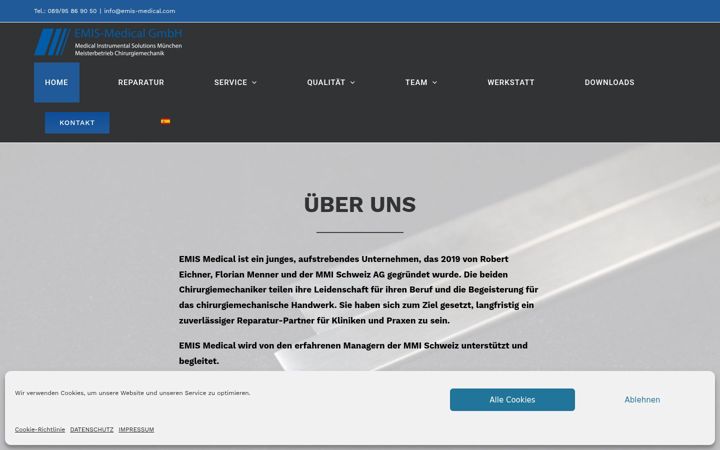720x450 pixels.
Task: Click the EMIS-Medical GmbH logo
Action: pos(108,42)
